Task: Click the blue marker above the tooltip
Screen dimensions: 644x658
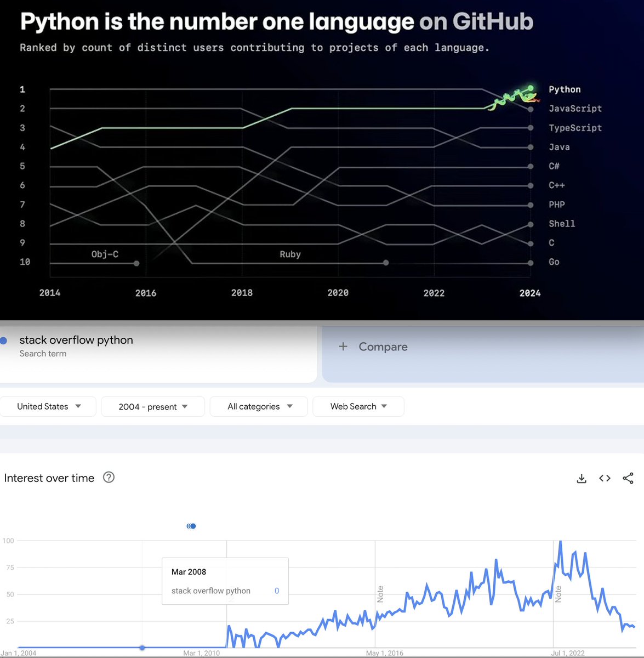Action: pos(191,526)
